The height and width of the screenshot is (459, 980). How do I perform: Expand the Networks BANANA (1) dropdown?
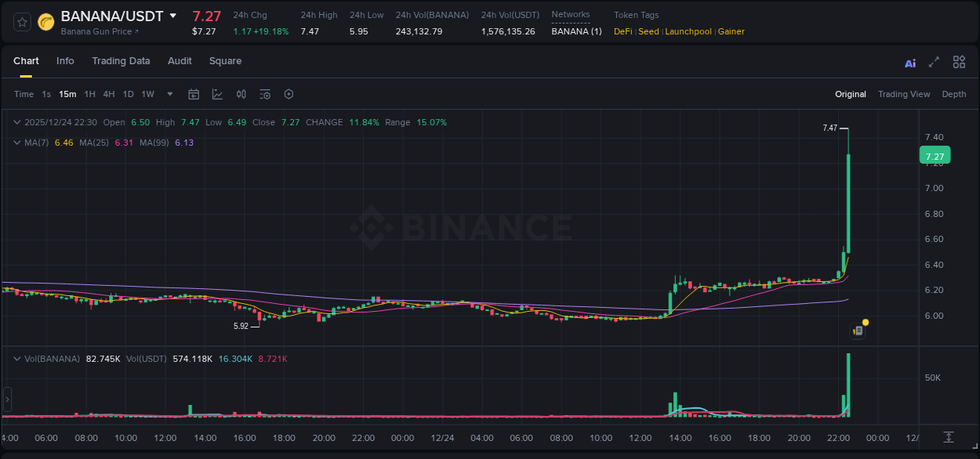coord(576,31)
